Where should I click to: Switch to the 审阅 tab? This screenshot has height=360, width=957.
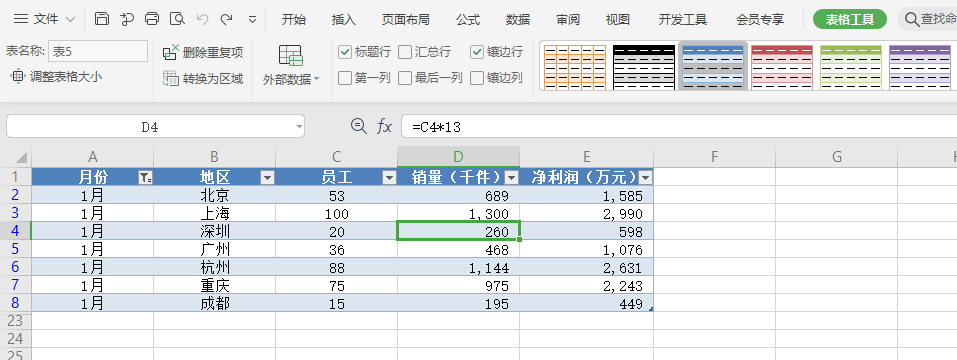click(568, 20)
